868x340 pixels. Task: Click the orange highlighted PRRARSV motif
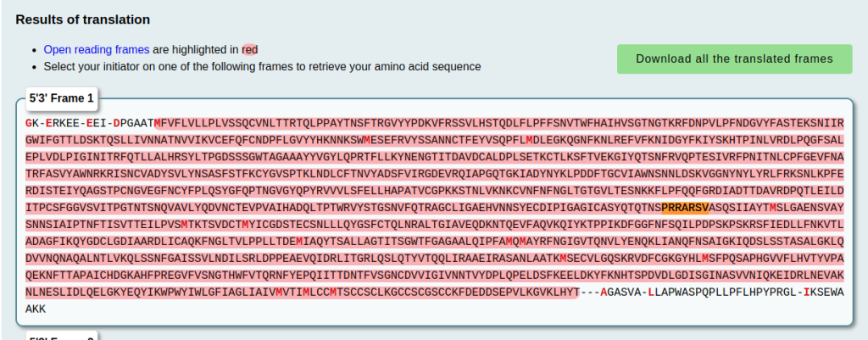point(685,209)
